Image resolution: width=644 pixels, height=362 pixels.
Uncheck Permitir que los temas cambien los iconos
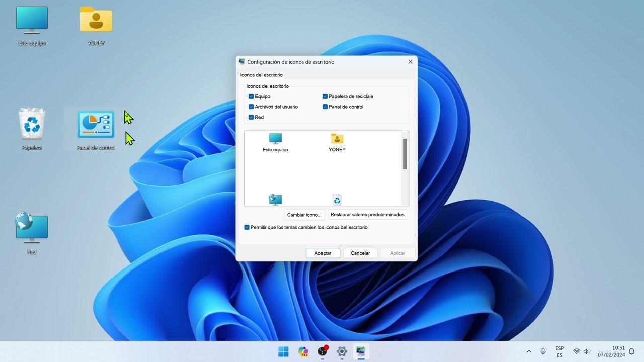coord(247,227)
